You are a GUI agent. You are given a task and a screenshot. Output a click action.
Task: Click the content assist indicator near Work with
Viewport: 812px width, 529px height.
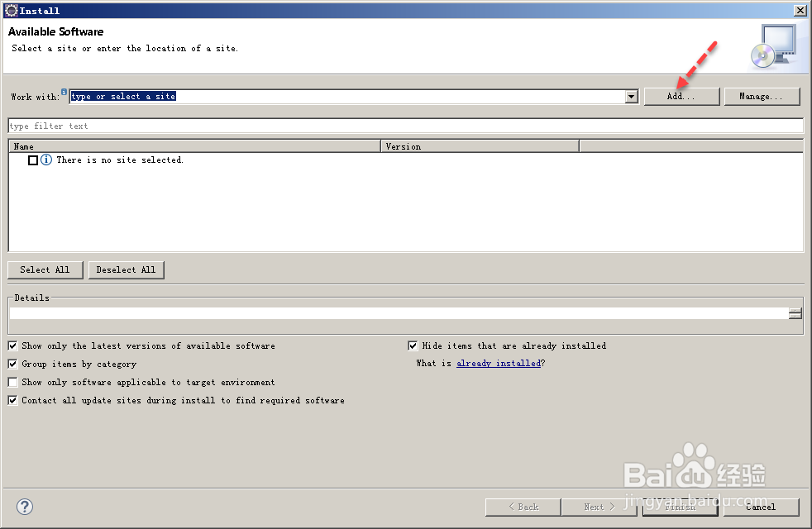pos(64,92)
